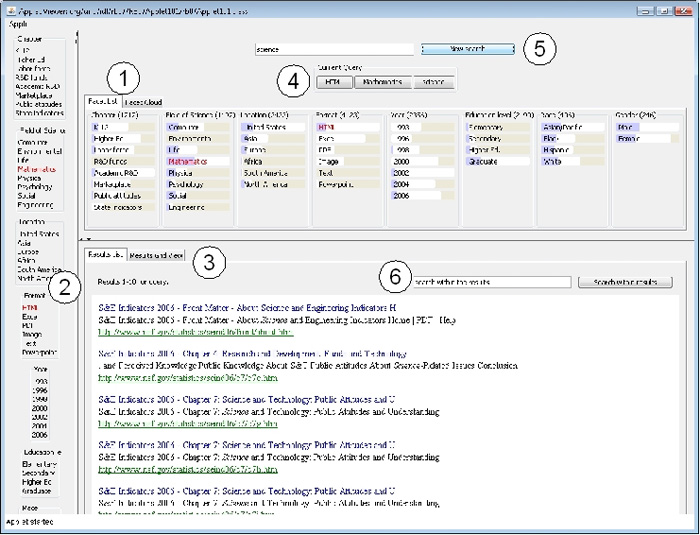Pick White in the Race facet
This screenshot has height=535, width=700.
pos(553,161)
